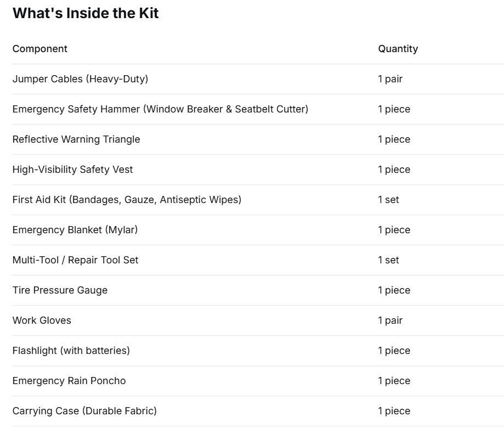
Task: Select the High-Visibility Safety Vest row
Action: tap(258, 170)
